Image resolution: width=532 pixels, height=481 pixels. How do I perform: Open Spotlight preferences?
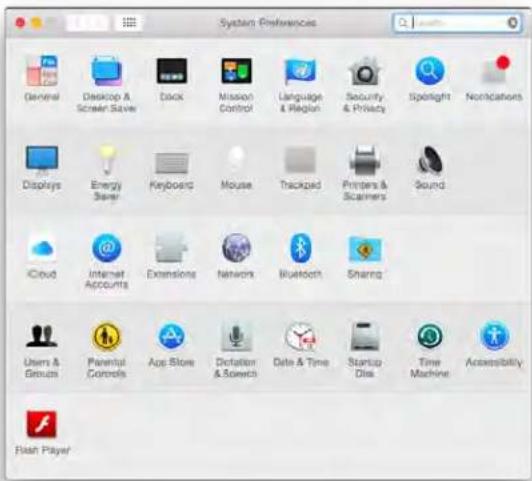point(430,71)
